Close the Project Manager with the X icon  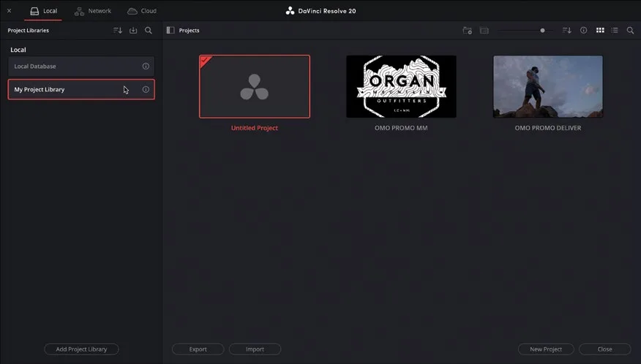(9, 11)
